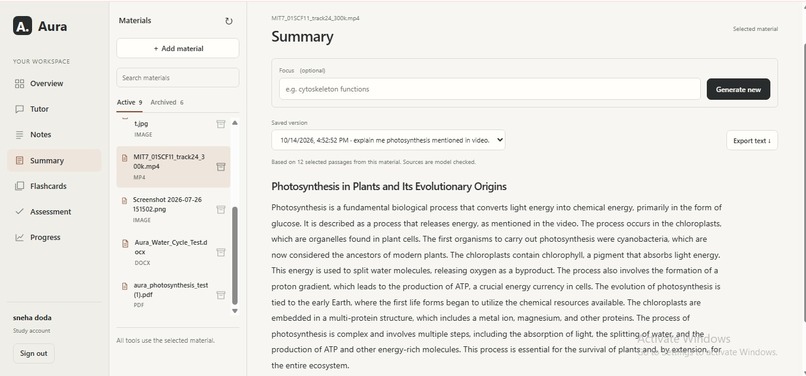View Progress page
Viewport: 806px width, 376px height.
tap(54, 238)
